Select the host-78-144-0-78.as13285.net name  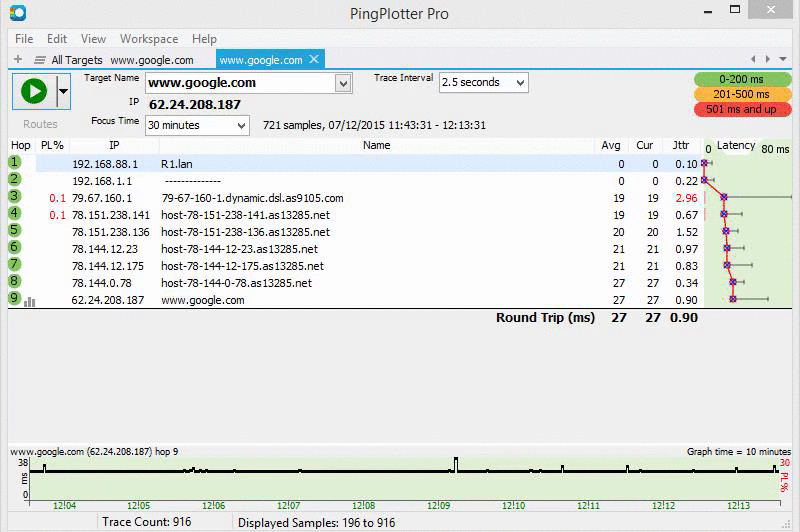236,283
